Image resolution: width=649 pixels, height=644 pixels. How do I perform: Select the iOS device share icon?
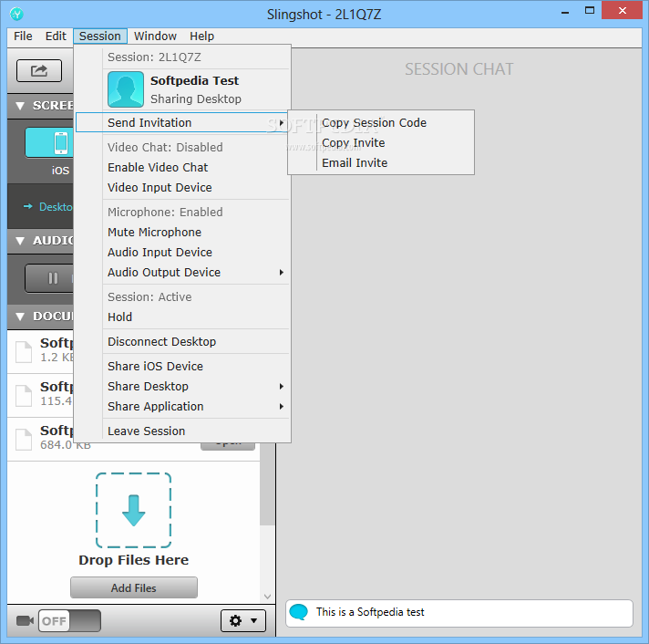coord(49,142)
